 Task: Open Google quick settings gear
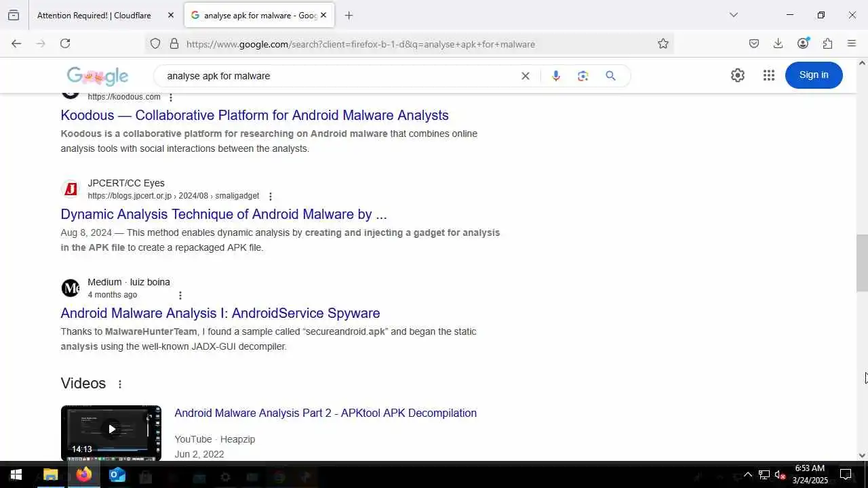tap(738, 75)
